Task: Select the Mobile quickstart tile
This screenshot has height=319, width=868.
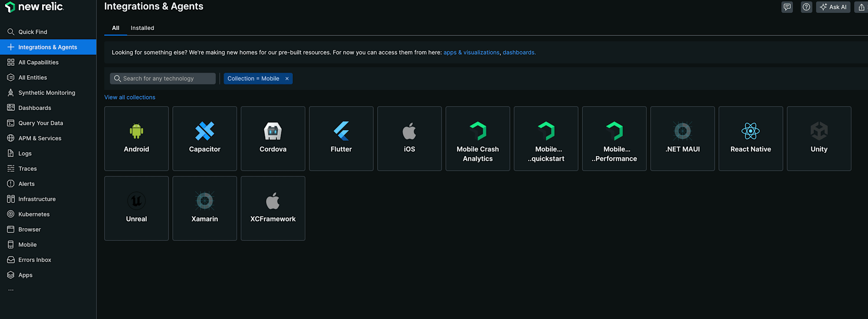Action: 546,139
